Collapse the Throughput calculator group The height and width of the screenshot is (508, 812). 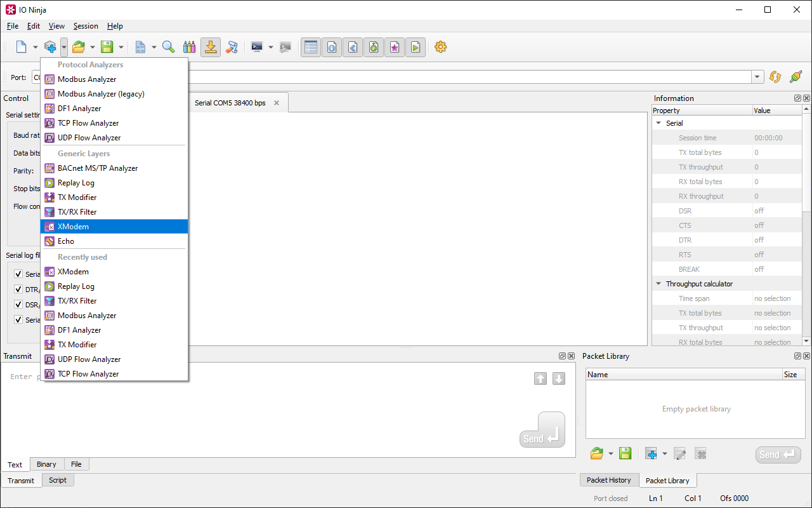[658, 284]
